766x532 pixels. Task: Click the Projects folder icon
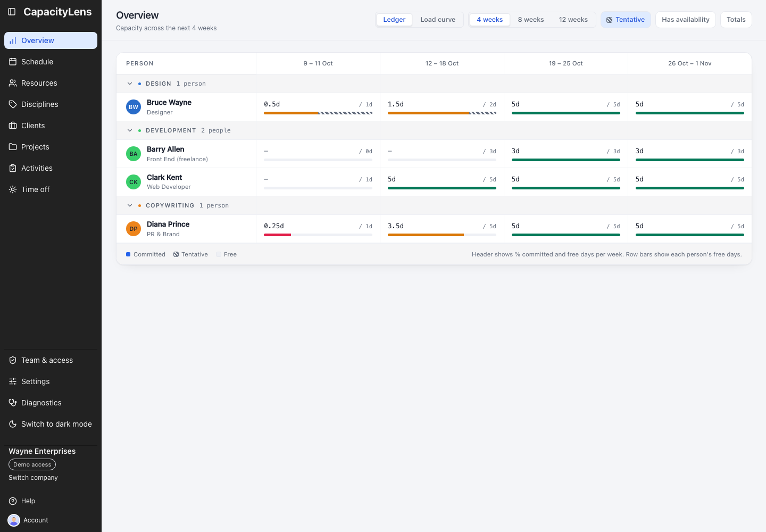pyautogui.click(x=13, y=147)
